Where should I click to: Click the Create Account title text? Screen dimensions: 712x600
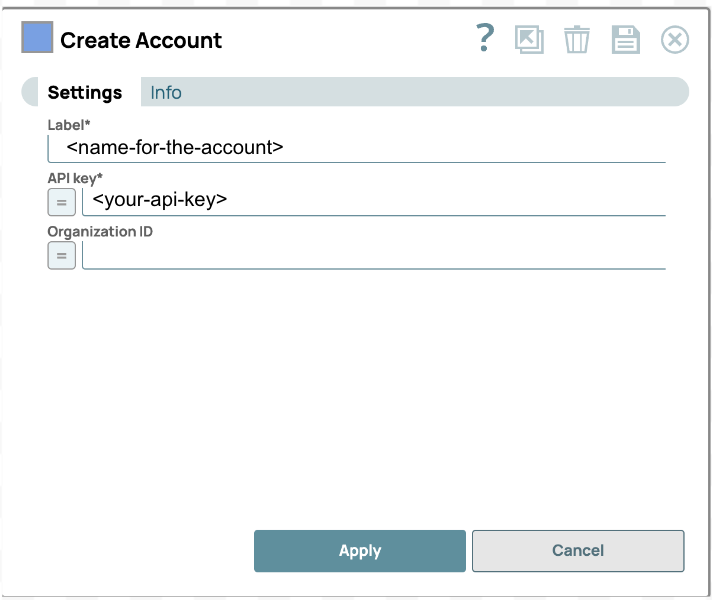(141, 41)
